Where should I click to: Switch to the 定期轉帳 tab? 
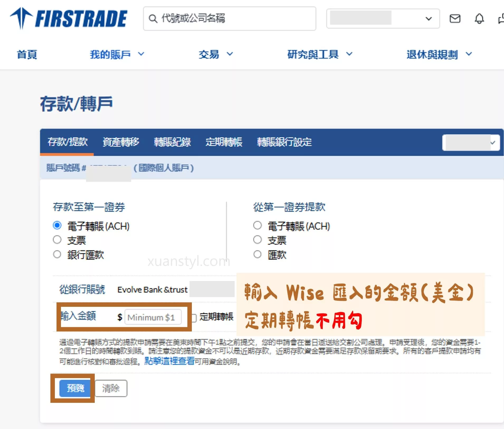224,142
